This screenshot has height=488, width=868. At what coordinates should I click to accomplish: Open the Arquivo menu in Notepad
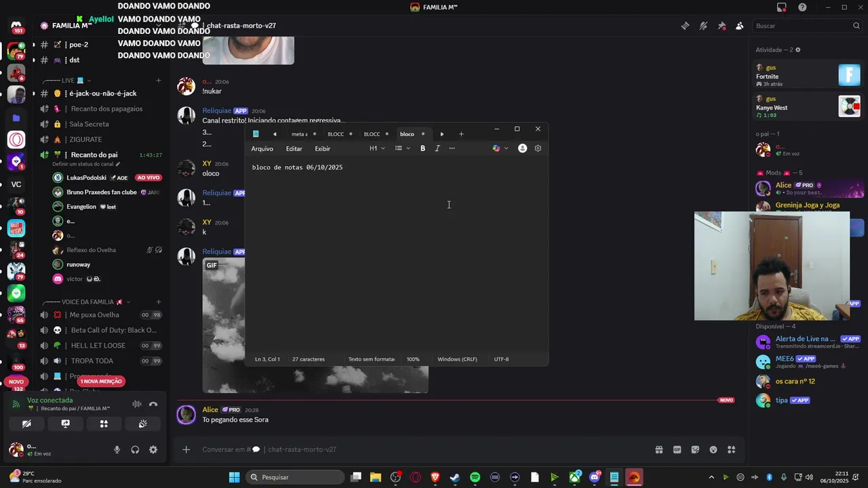262,148
